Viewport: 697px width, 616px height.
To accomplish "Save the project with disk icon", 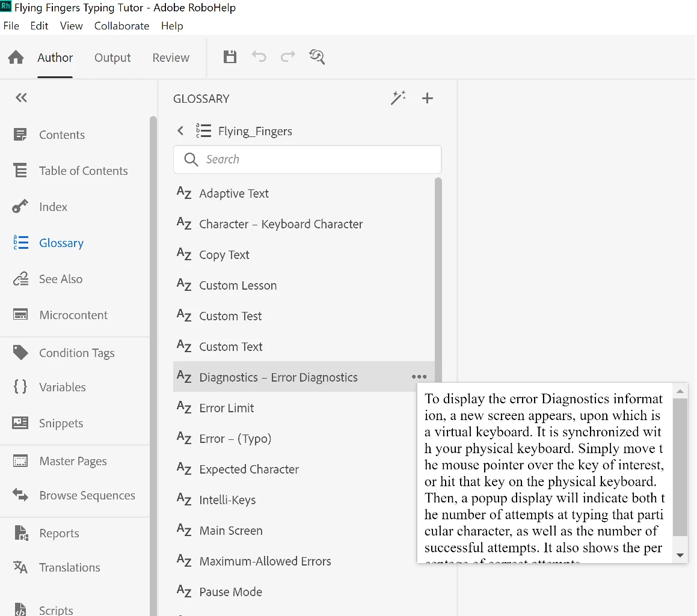I will click(230, 57).
